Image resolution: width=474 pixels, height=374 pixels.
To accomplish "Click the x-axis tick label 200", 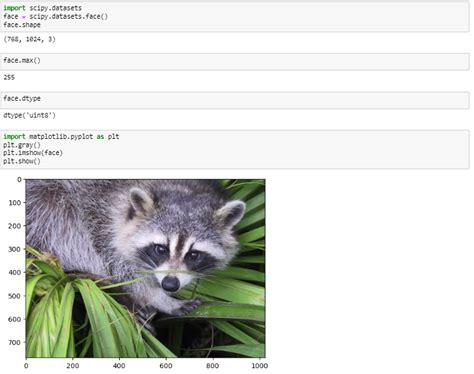I will (x=73, y=366).
